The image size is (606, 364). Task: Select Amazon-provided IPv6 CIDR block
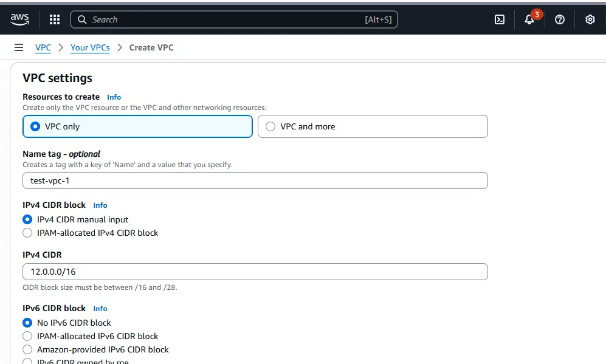pyautogui.click(x=96, y=349)
